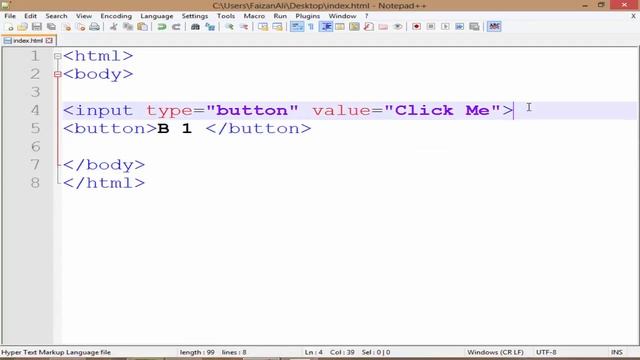
Task: Click the Print toolbar icon
Action: point(94,27)
